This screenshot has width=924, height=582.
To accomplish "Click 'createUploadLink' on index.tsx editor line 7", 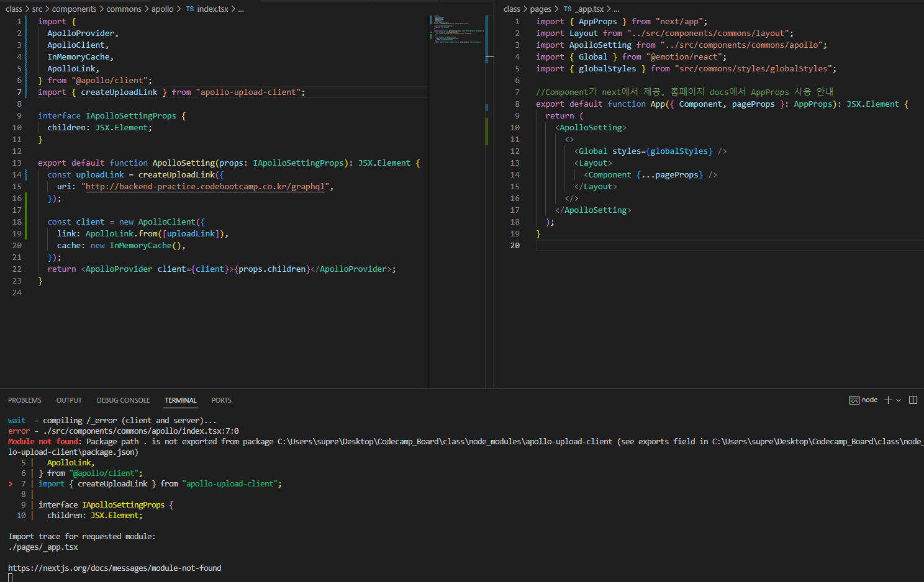I will (119, 92).
